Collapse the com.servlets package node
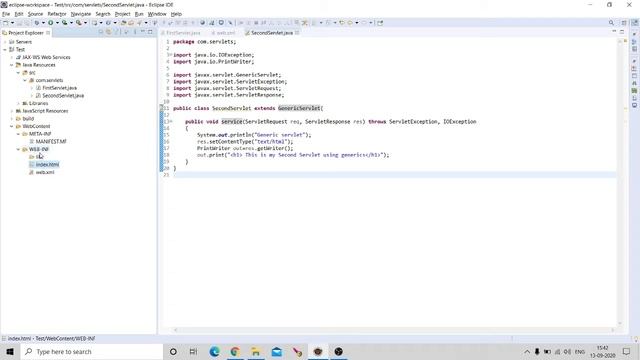 coord(25,80)
